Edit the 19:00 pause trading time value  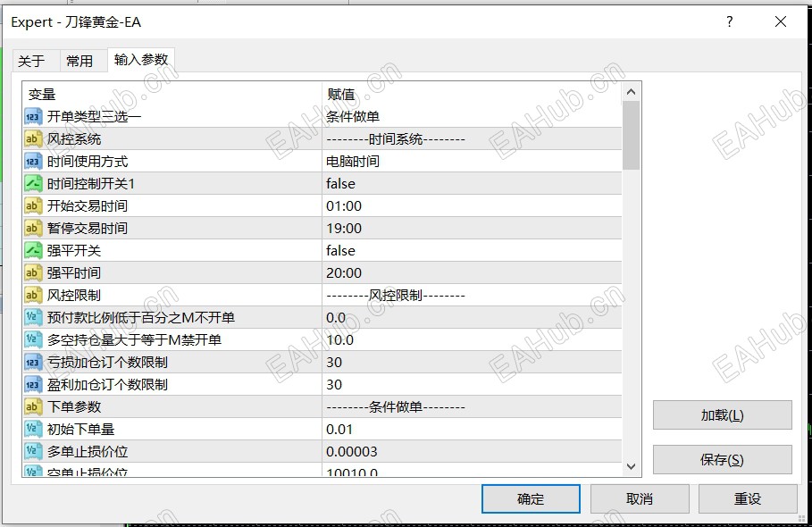point(472,229)
